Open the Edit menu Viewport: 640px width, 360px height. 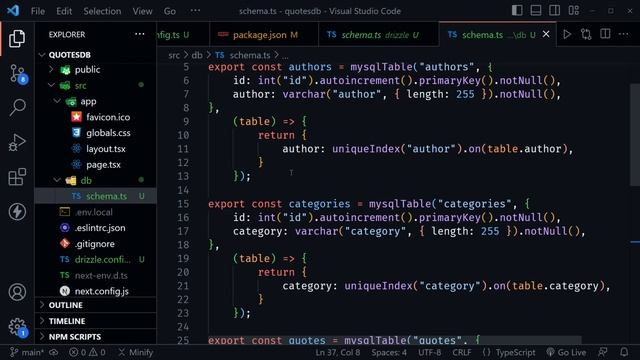64,11
